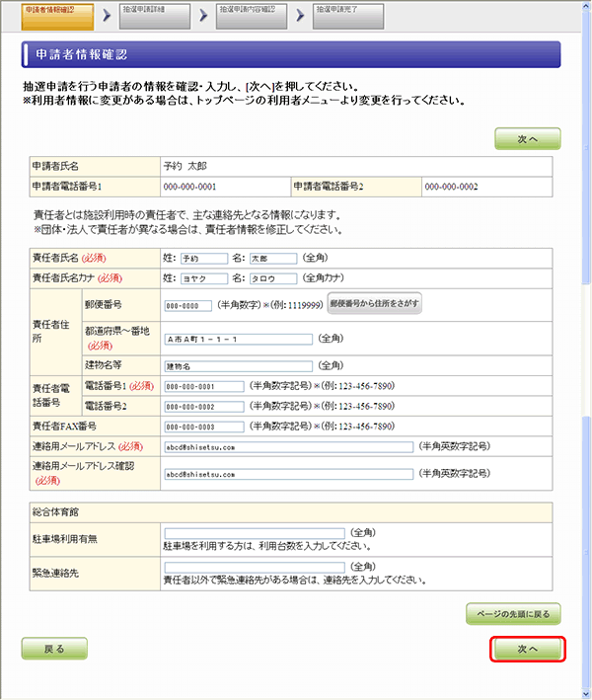Image resolution: width=592 pixels, height=700 pixels.
Task: Select the 抽選申請詳細 step tab
Action: (154, 17)
